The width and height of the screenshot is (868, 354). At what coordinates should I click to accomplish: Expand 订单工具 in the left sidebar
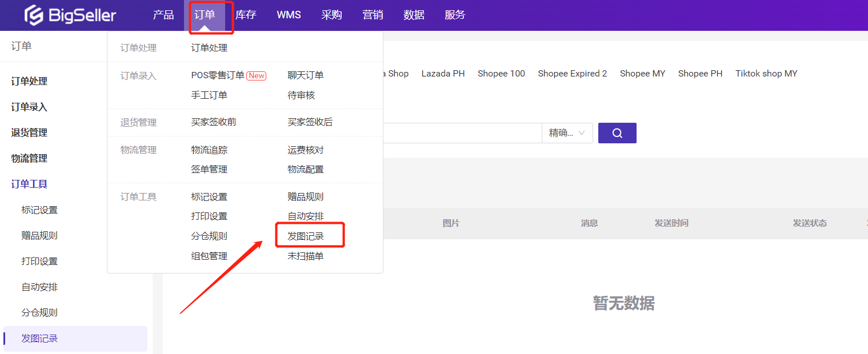(x=30, y=184)
